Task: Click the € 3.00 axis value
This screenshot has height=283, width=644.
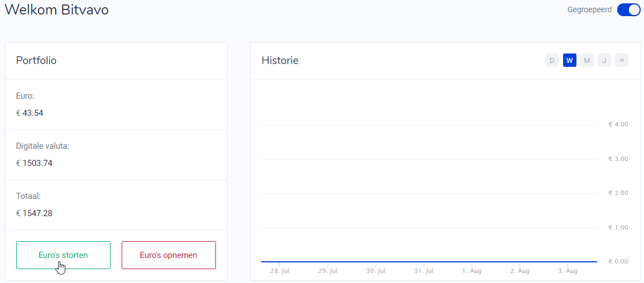Action: (x=618, y=159)
